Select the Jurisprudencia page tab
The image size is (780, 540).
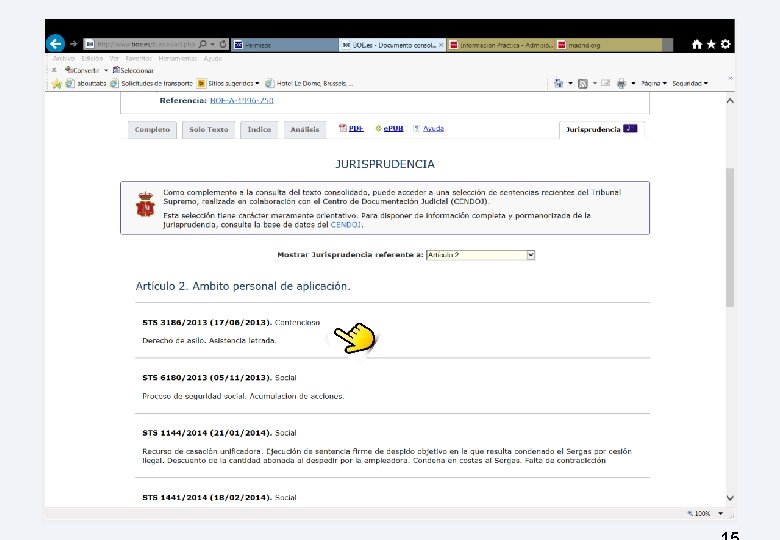[x=601, y=129]
